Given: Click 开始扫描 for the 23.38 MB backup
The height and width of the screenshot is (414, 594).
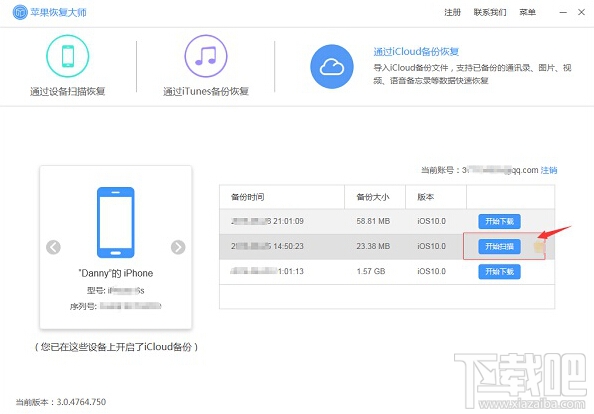Looking at the screenshot, I should click(499, 247).
